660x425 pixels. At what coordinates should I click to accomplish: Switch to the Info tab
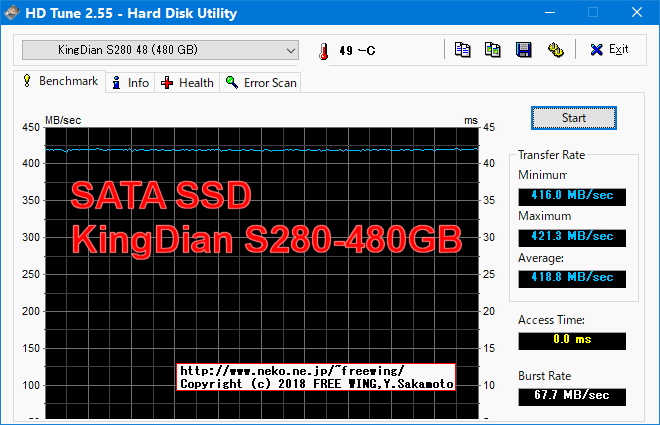pyautogui.click(x=130, y=82)
